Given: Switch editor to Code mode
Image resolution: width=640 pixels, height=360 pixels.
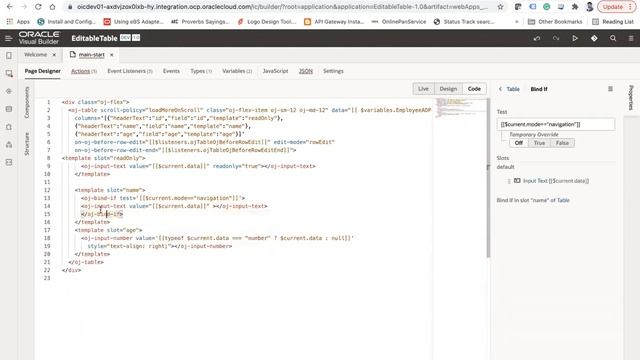Looking at the screenshot, I should [474, 89].
